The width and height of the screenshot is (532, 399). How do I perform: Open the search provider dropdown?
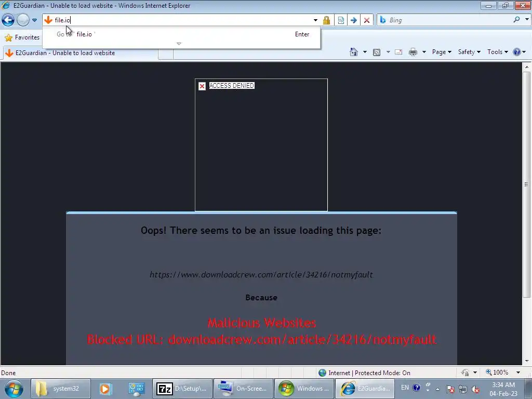(527, 20)
